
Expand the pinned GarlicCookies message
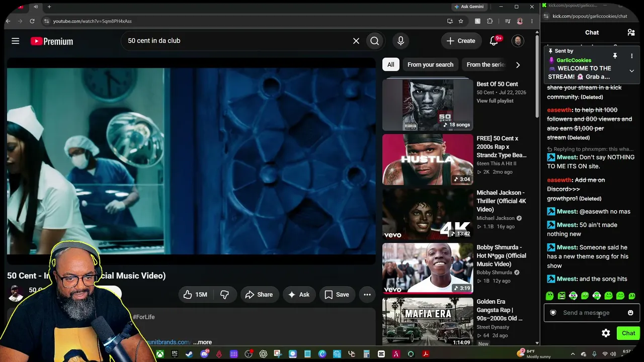(632, 71)
